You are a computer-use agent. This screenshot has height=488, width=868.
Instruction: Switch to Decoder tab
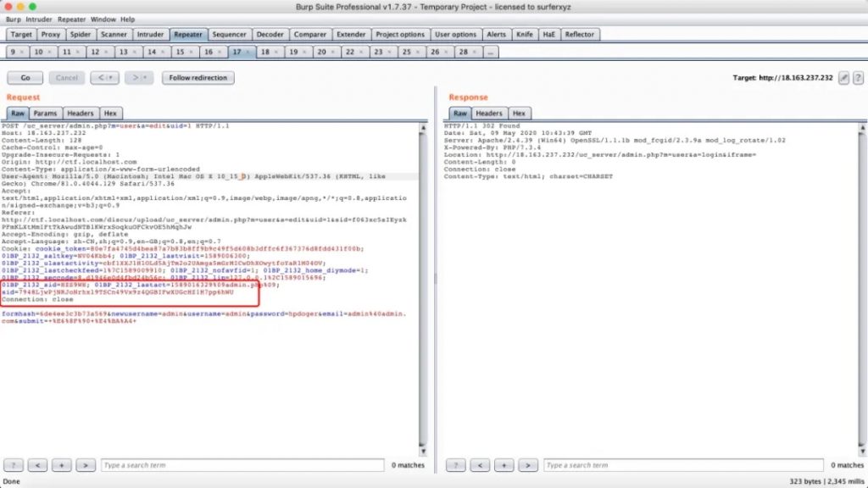coord(270,34)
